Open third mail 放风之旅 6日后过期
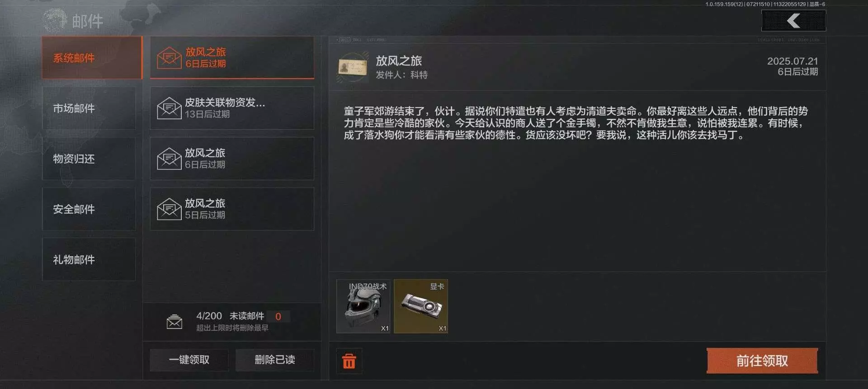 point(232,159)
